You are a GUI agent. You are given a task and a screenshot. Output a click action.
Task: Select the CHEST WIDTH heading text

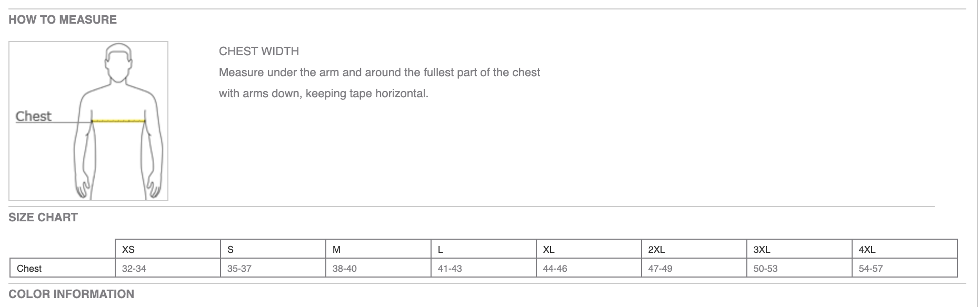[x=259, y=52]
